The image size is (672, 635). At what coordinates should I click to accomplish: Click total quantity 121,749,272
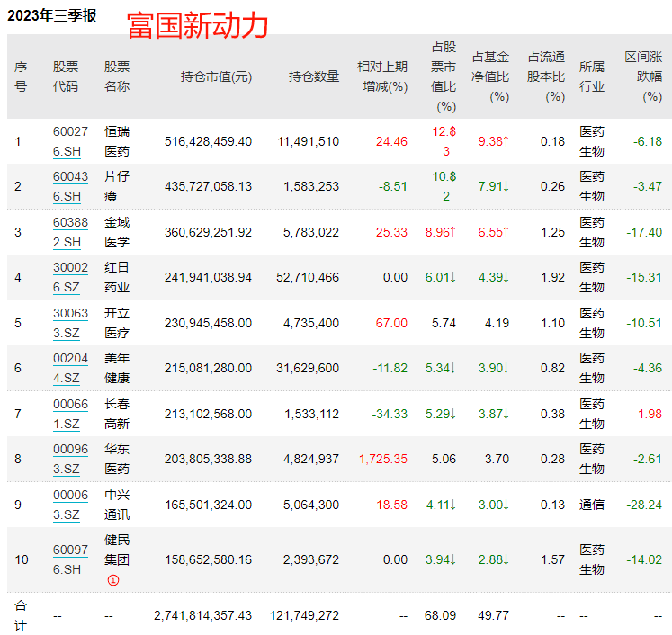tap(304, 616)
